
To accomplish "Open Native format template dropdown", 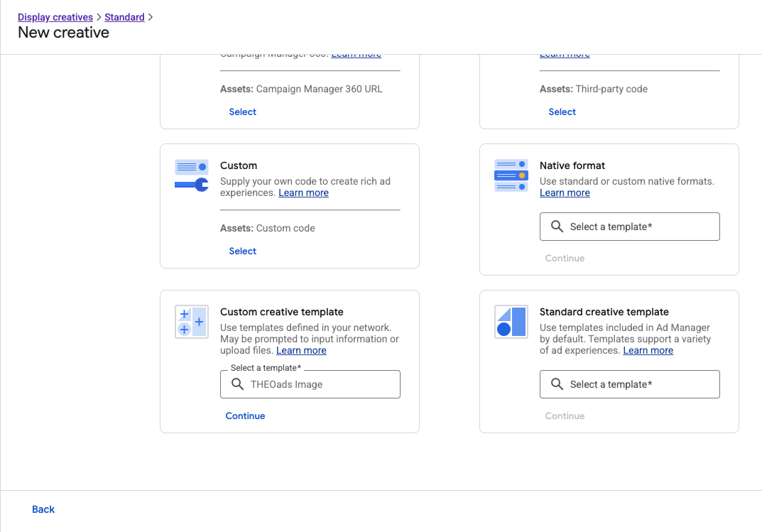I will coord(629,227).
